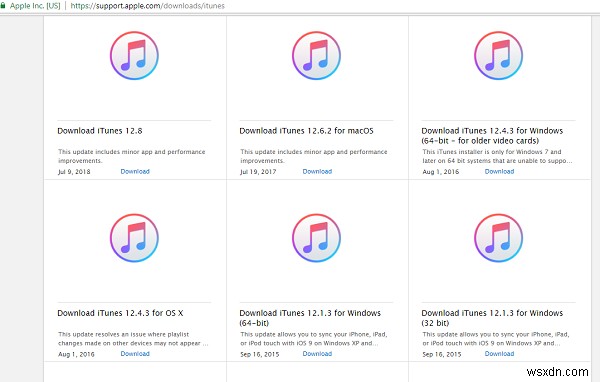Click the support.apple.com address bar URL
This screenshot has width=600, height=382.
[147, 6]
